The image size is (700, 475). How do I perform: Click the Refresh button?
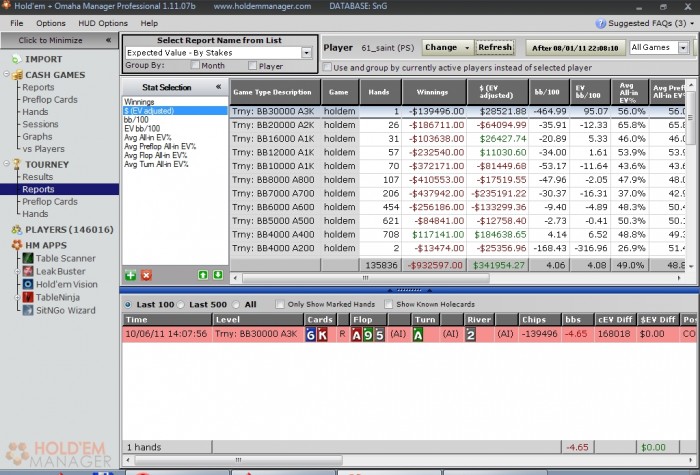[495, 47]
